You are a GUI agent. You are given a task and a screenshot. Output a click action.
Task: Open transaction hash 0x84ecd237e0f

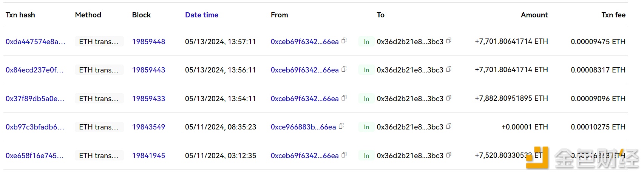pos(34,70)
